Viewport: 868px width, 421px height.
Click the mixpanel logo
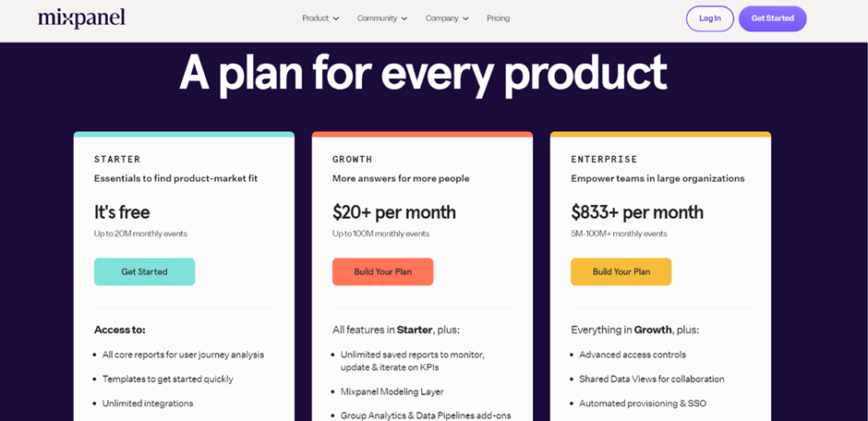81,18
